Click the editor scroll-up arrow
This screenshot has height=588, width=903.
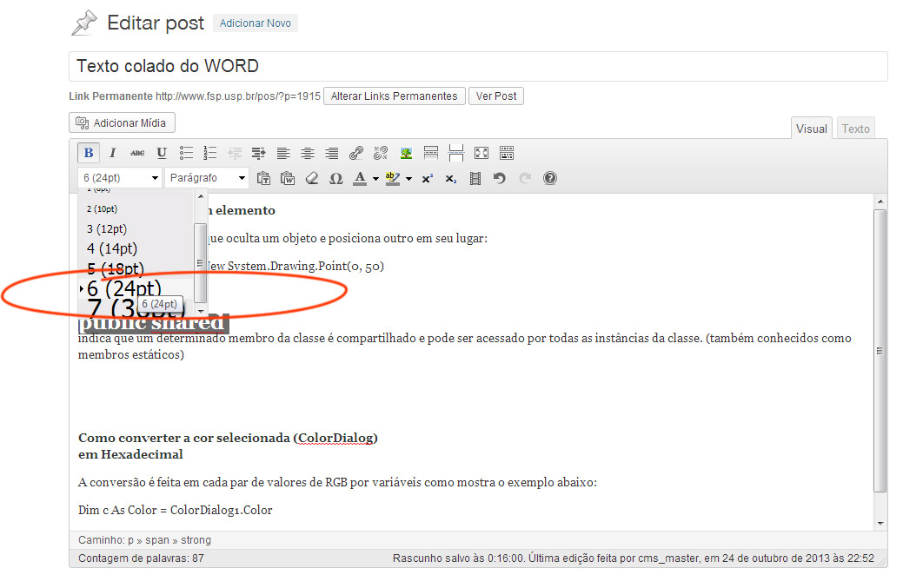(x=880, y=202)
